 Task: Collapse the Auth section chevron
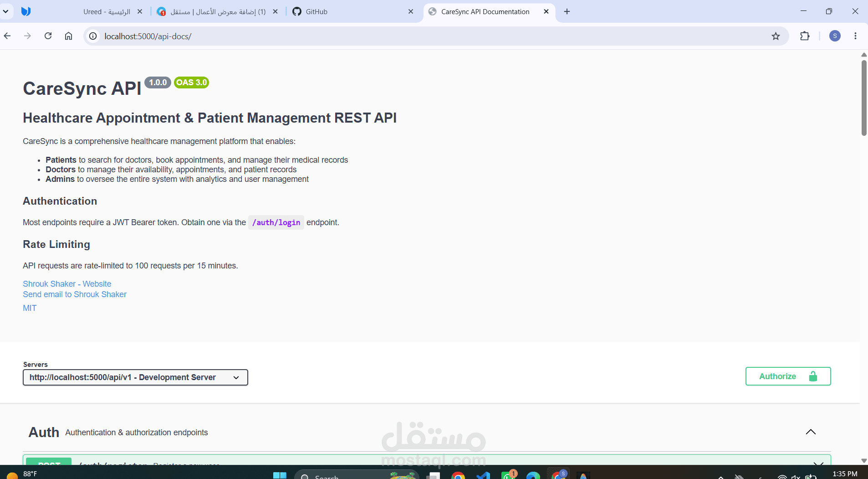click(x=811, y=432)
